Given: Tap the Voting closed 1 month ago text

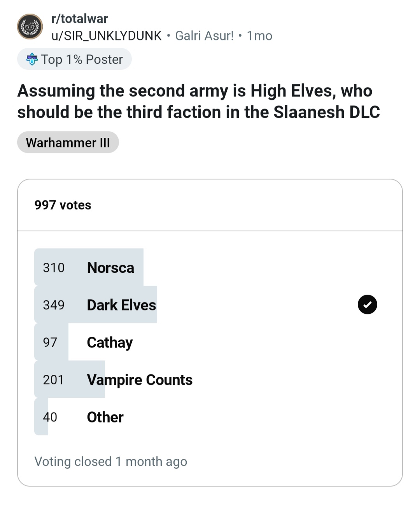Looking at the screenshot, I should (x=111, y=462).
